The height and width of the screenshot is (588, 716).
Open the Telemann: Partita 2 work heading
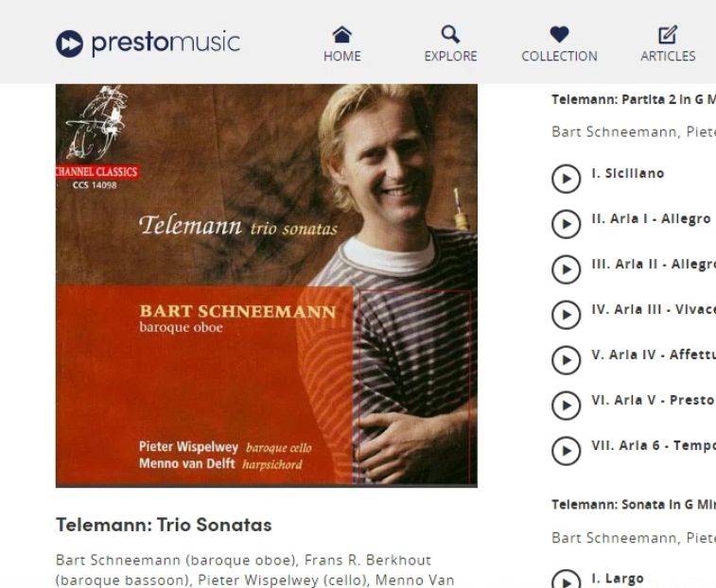[634, 99]
